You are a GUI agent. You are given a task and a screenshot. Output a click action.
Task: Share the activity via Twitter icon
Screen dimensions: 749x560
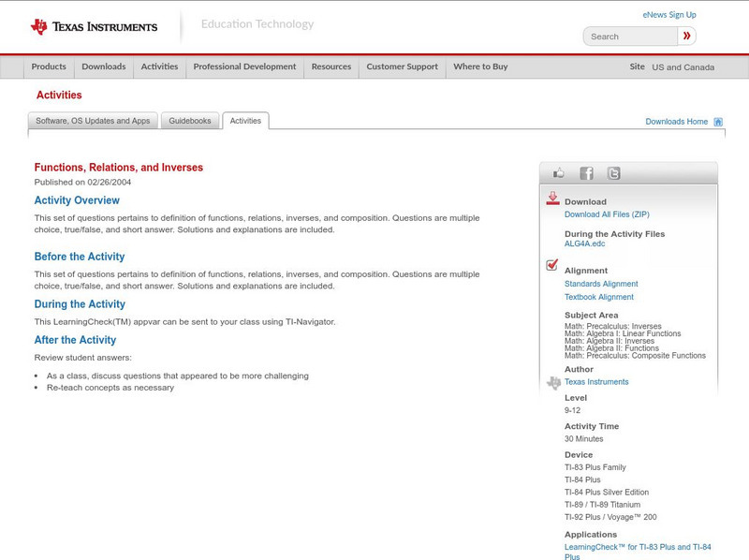pos(614,173)
